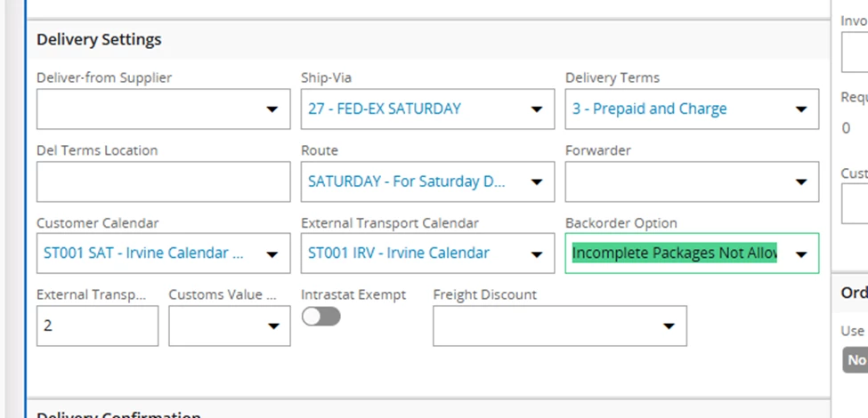The height and width of the screenshot is (418, 868).
Task: Select the Incomplete Packages Not Allowed text
Action: click(x=675, y=253)
